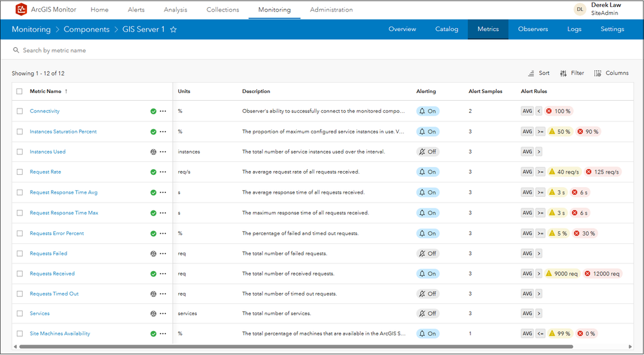Open three-dot menu for Site Machines Availability
The height and width of the screenshot is (355, 644).
point(163,334)
